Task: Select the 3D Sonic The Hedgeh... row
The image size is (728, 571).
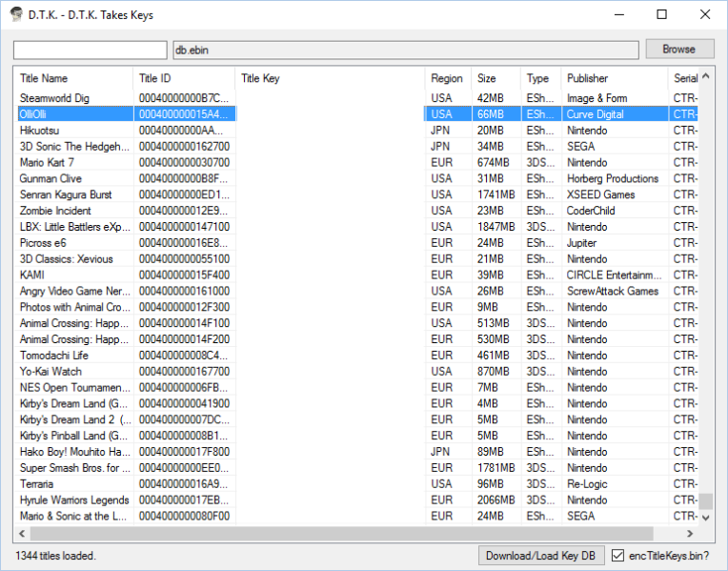Action: [356, 147]
